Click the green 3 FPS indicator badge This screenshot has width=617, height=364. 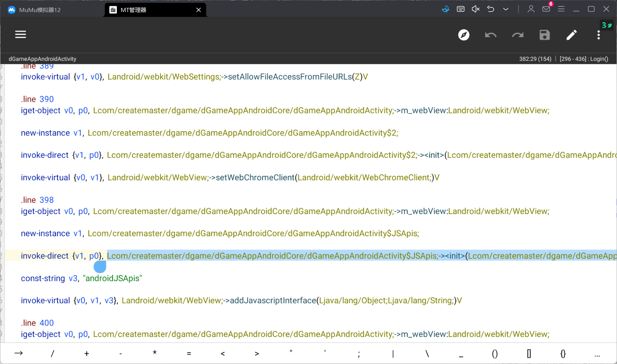coord(607,25)
